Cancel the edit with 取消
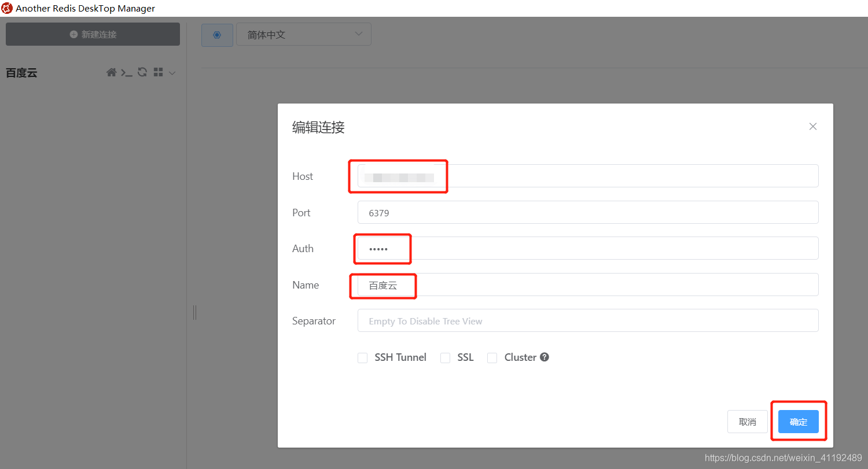Screen dimensions: 868x469 pos(747,422)
